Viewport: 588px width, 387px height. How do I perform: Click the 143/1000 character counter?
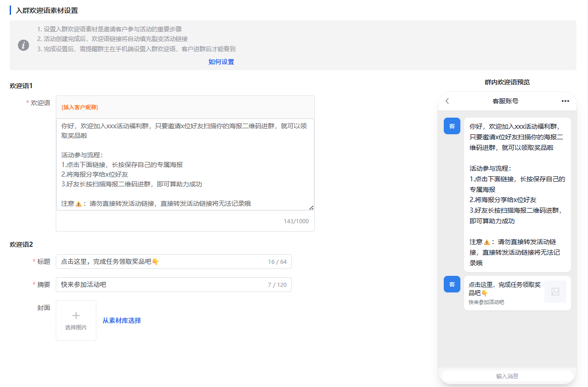[296, 221]
